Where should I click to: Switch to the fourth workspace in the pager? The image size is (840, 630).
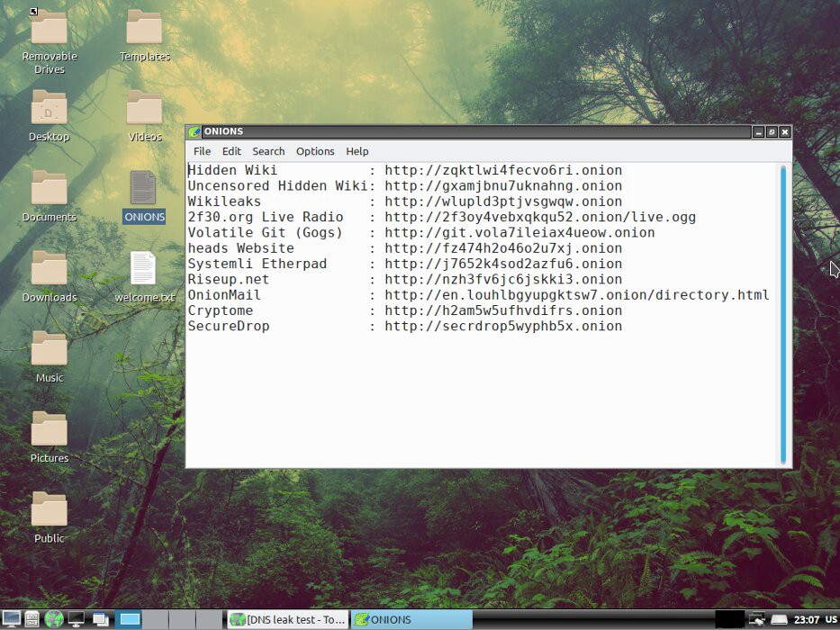(209, 619)
